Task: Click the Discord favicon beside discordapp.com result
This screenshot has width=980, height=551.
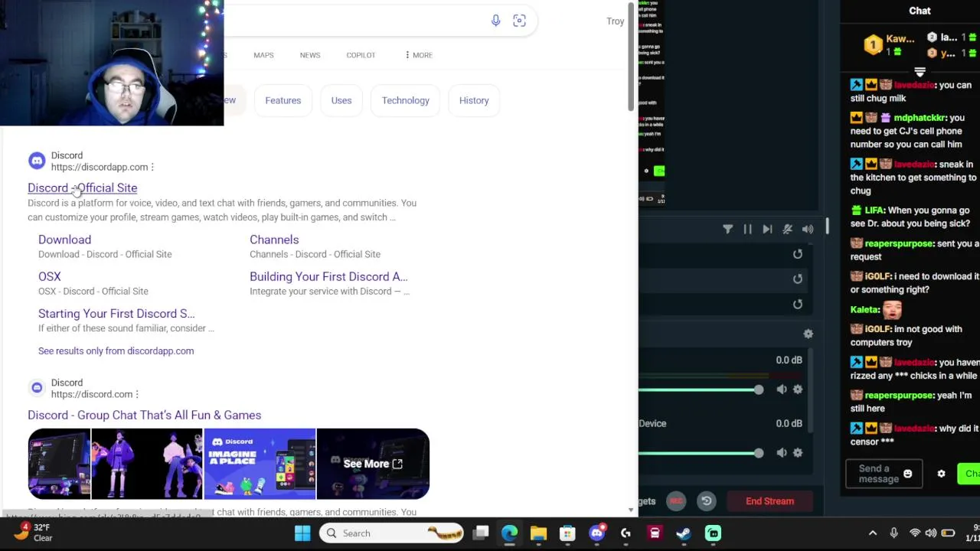Action: click(37, 161)
